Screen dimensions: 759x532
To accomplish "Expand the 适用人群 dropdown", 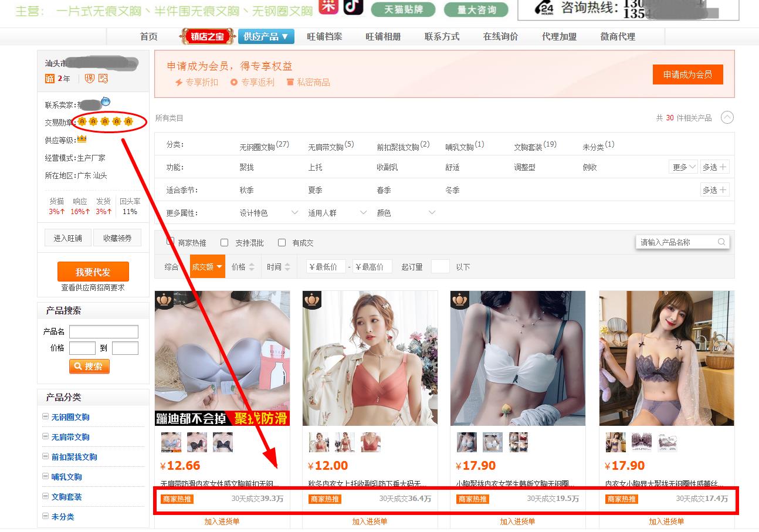I will click(337, 213).
